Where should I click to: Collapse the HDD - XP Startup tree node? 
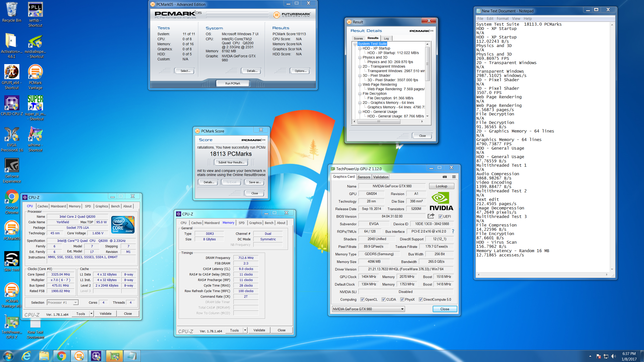tap(360, 48)
